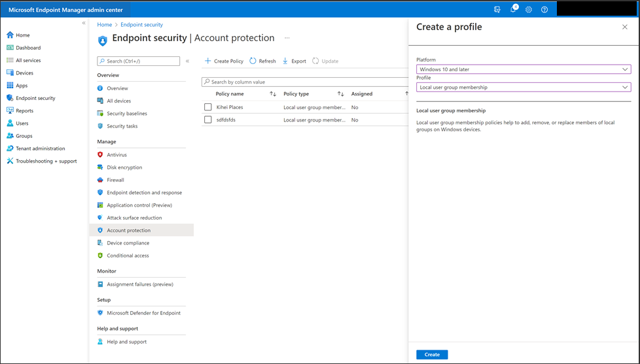Click the Microsoft Defender for Endpoint icon

click(100, 313)
